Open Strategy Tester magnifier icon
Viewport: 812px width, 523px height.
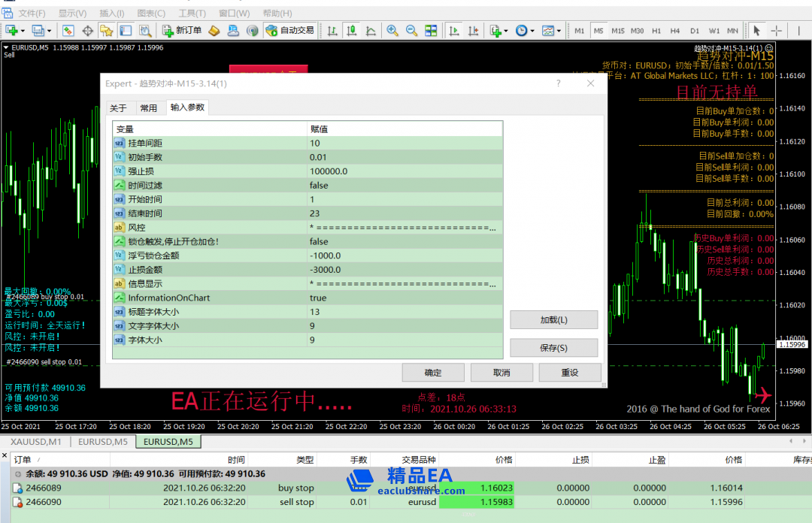(145, 31)
